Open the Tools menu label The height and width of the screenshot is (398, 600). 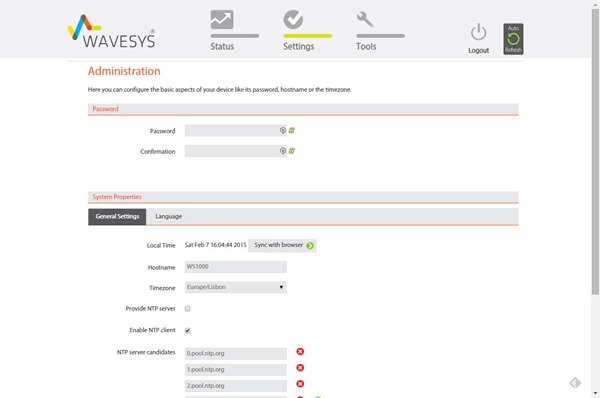(366, 46)
